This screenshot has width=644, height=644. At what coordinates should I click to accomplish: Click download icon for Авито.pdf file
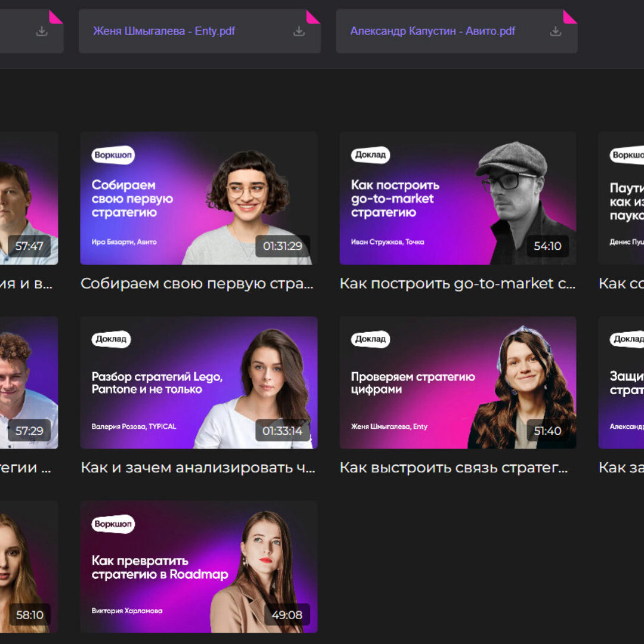[x=555, y=32]
